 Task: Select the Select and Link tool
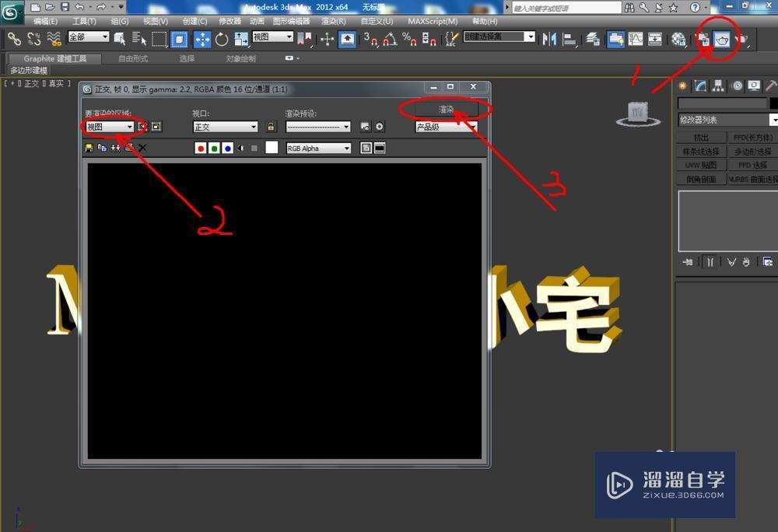pos(14,38)
